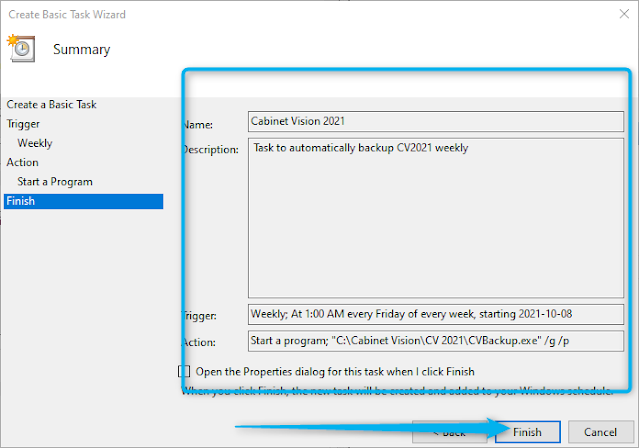
Task: Click the task scheduler clock icon
Action: click(x=21, y=48)
